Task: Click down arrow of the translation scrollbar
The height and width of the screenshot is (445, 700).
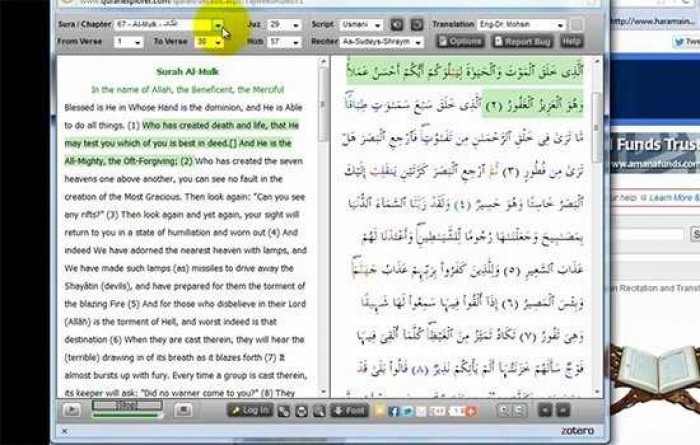Action: (324, 392)
